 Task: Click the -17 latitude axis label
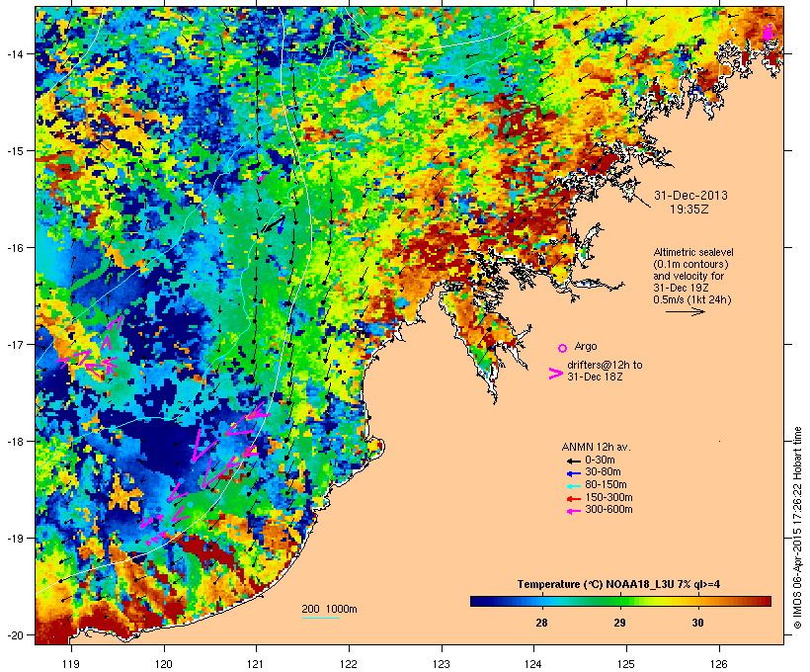14,344
